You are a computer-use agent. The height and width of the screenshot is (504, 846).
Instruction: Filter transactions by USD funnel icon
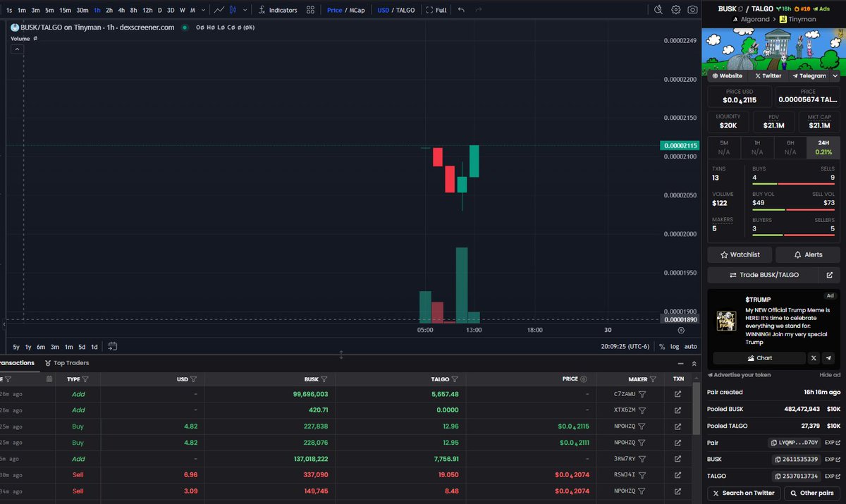click(193, 379)
